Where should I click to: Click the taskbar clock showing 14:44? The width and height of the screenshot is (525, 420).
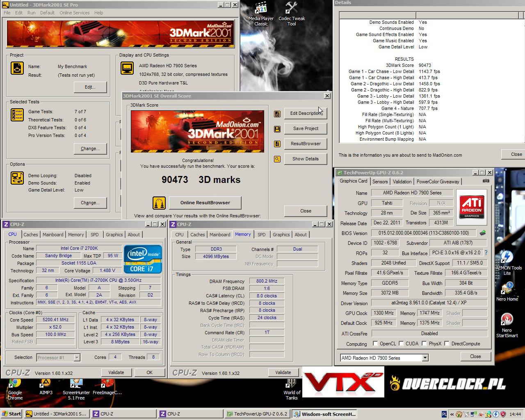click(515, 414)
